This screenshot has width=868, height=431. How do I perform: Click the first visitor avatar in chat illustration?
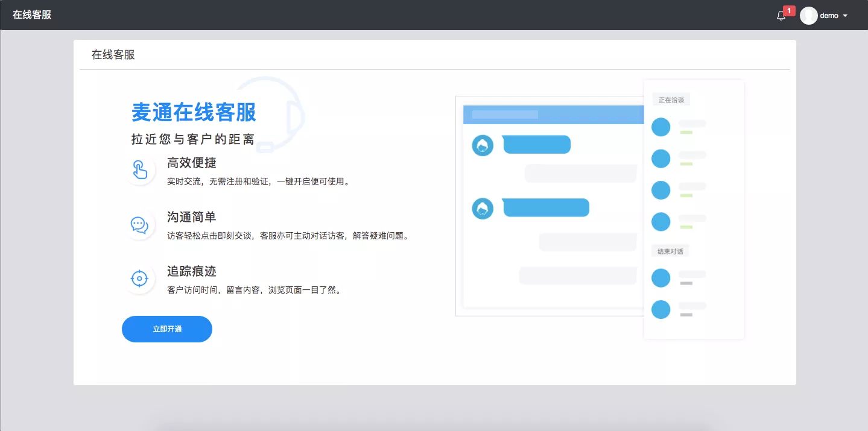click(483, 145)
